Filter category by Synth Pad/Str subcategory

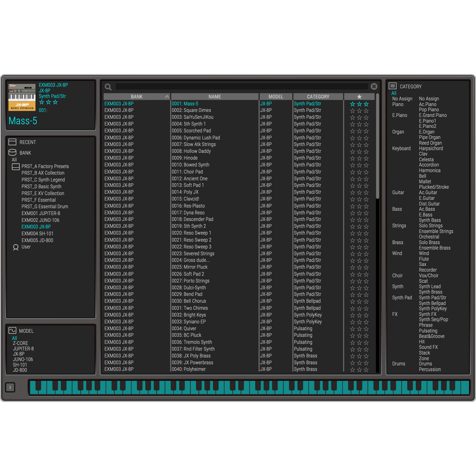432,297
